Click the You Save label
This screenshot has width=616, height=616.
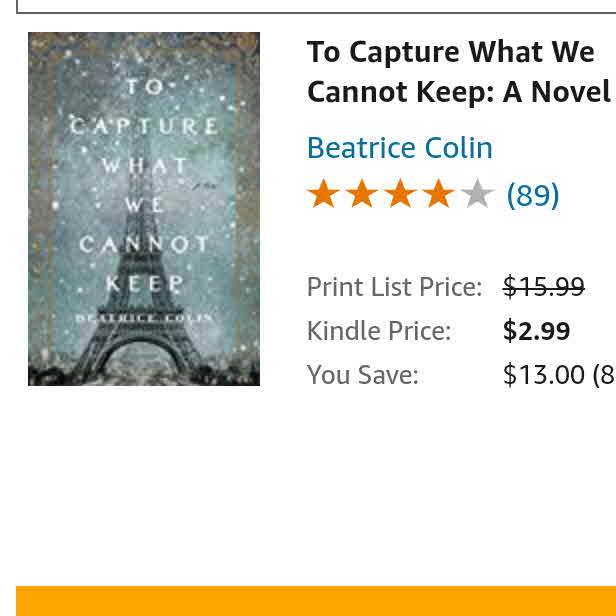pyautogui.click(x=362, y=375)
